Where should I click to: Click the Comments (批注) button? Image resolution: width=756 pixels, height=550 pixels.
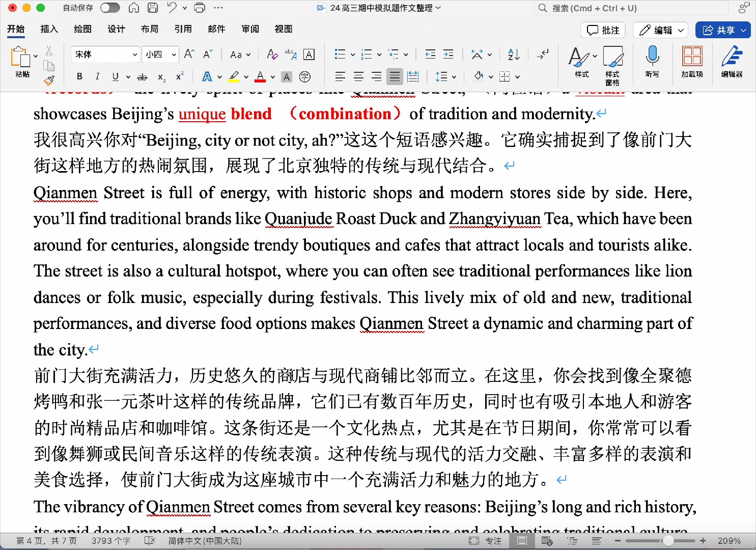[x=603, y=30]
